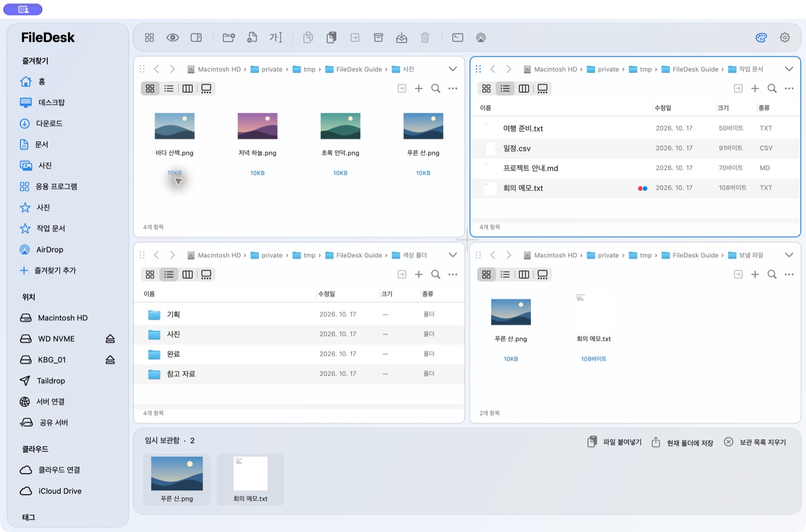Image resolution: width=806 pixels, height=532 pixels.
Task: Eject the KBG_01 drive
Action: coord(110,360)
